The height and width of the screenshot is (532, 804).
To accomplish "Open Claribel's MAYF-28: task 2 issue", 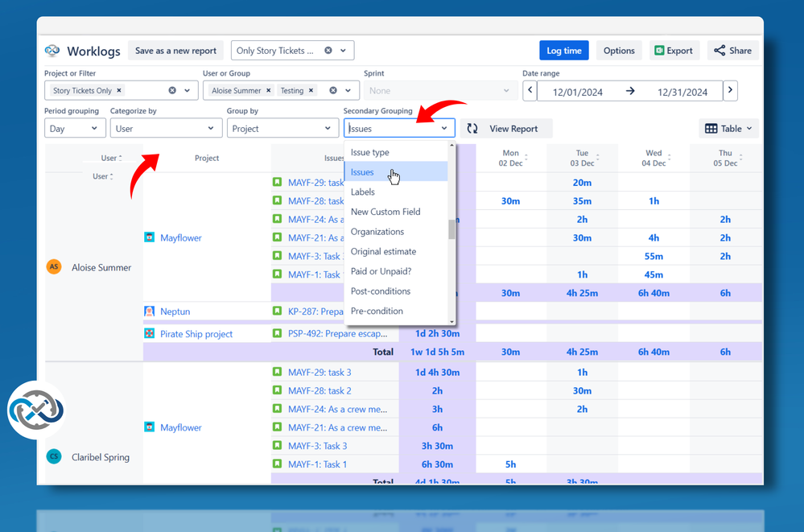I will pos(320,391).
